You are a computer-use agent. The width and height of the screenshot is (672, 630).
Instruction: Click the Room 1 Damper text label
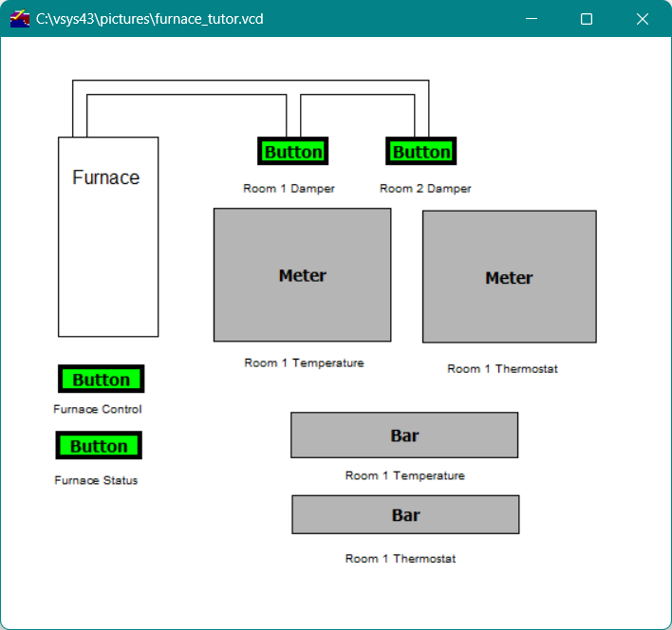point(289,189)
